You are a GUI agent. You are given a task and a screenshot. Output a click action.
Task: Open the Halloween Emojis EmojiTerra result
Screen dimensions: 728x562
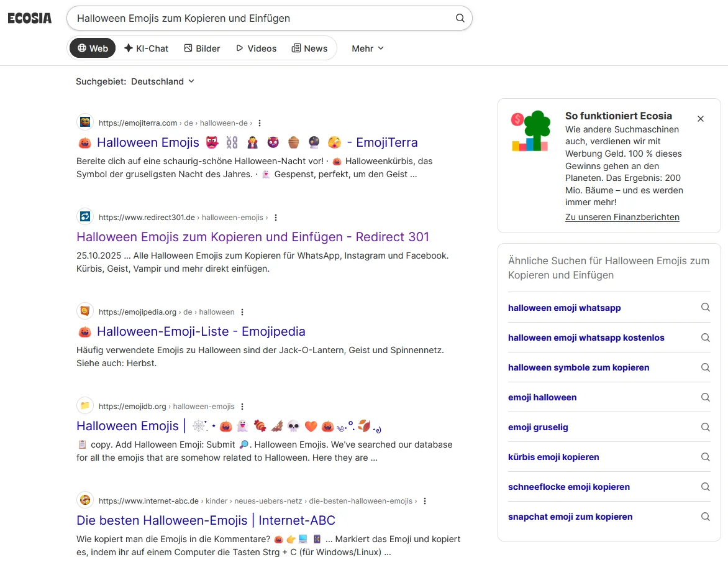247,142
